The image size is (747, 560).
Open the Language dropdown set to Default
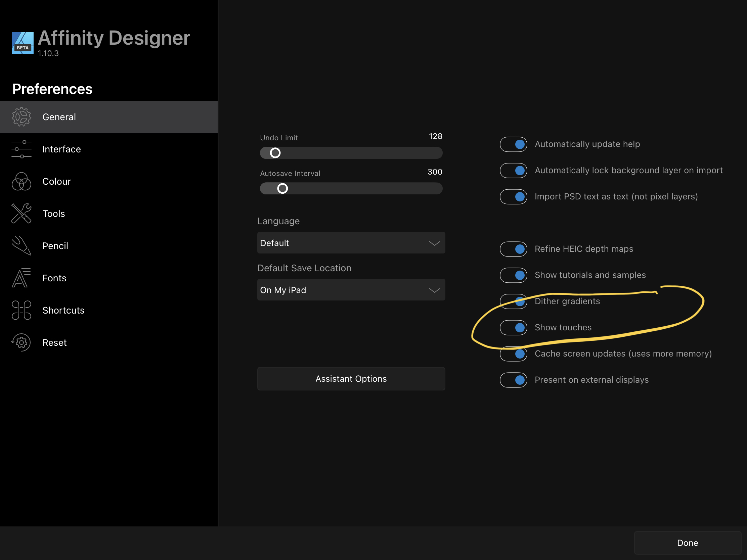click(351, 243)
